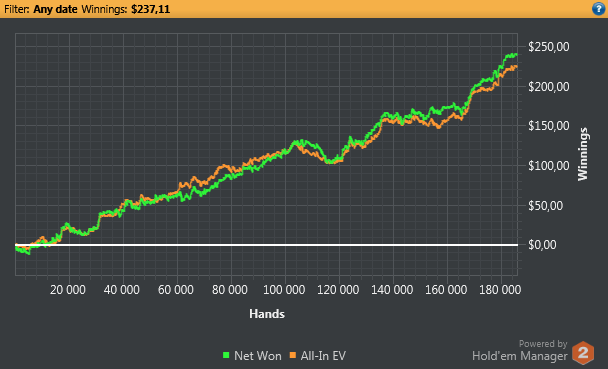
Task: Click the 20 000 hands axis label
Action: pyautogui.click(x=68, y=290)
